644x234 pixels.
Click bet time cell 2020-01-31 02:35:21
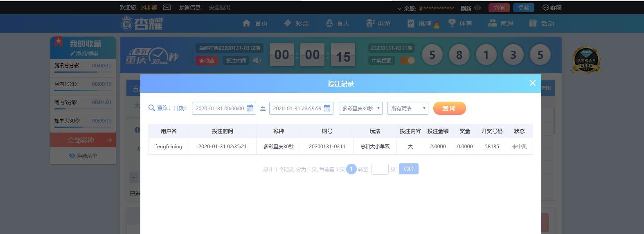223,146
